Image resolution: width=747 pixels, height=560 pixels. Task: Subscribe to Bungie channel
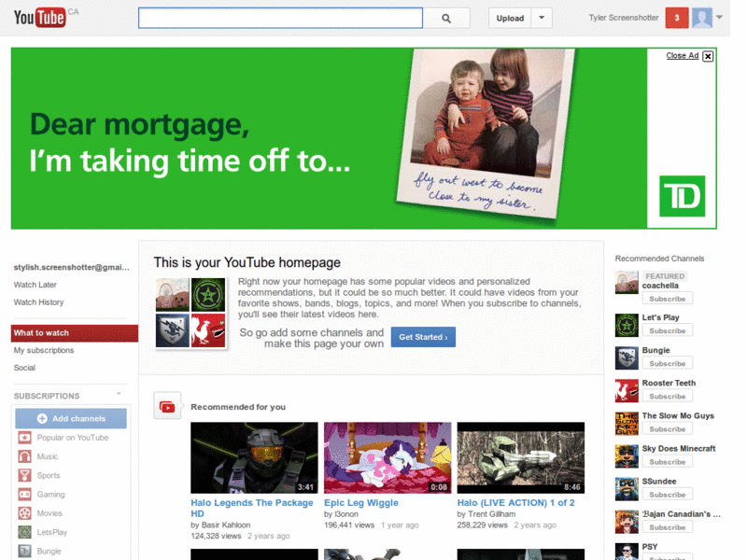tap(667, 363)
